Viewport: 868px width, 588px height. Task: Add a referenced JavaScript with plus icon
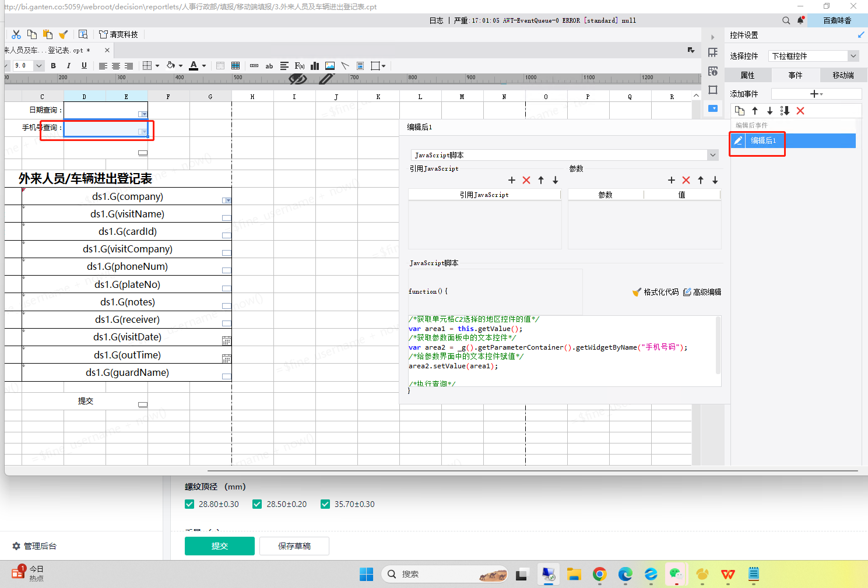(512, 180)
